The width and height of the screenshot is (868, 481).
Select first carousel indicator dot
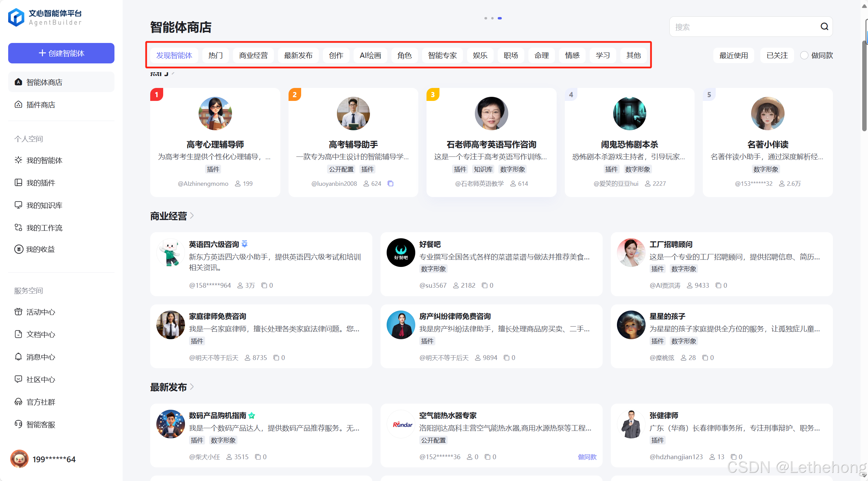coord(485,18)
